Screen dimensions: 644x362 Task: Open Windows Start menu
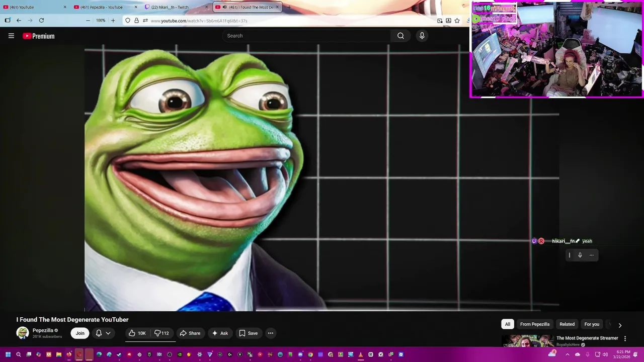(8, 354)
